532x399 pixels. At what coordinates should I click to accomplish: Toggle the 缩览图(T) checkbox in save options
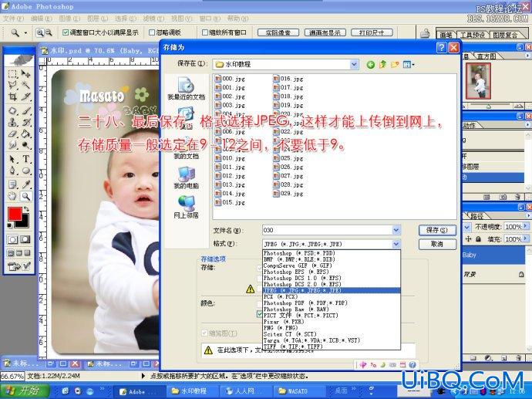pos(204,333)
